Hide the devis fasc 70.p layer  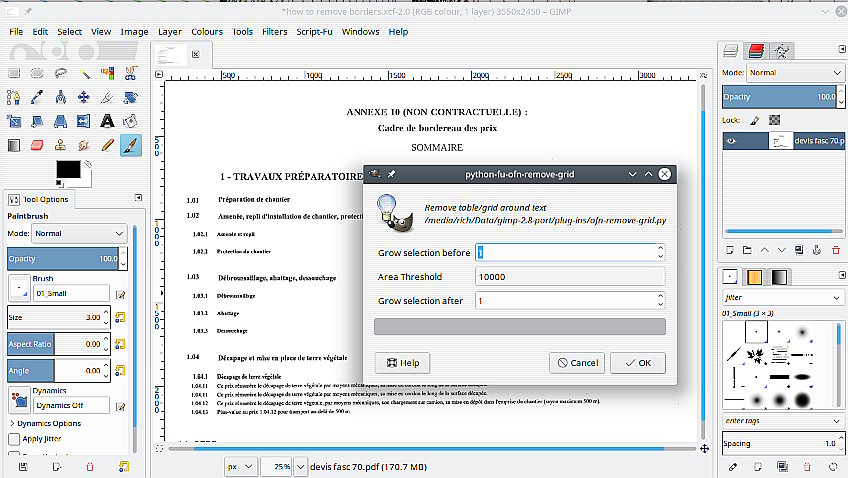(731, 141)
